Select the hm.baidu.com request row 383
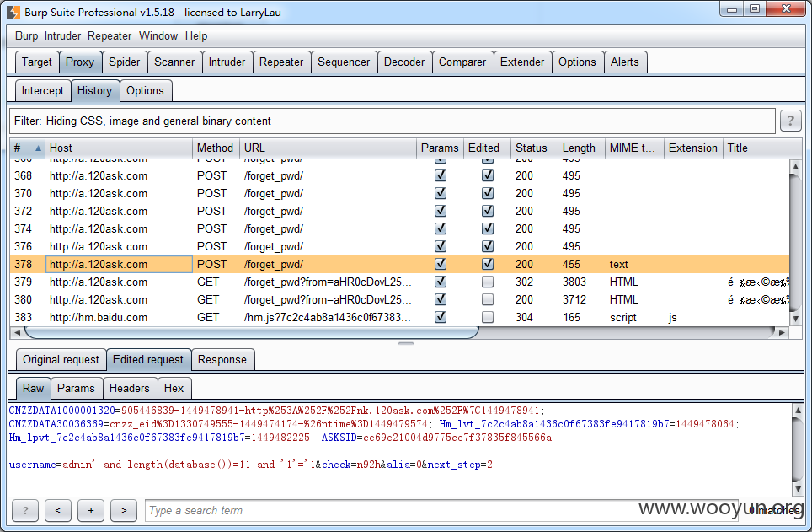This screenshot has height=532, width=812. tap(399, 317)
